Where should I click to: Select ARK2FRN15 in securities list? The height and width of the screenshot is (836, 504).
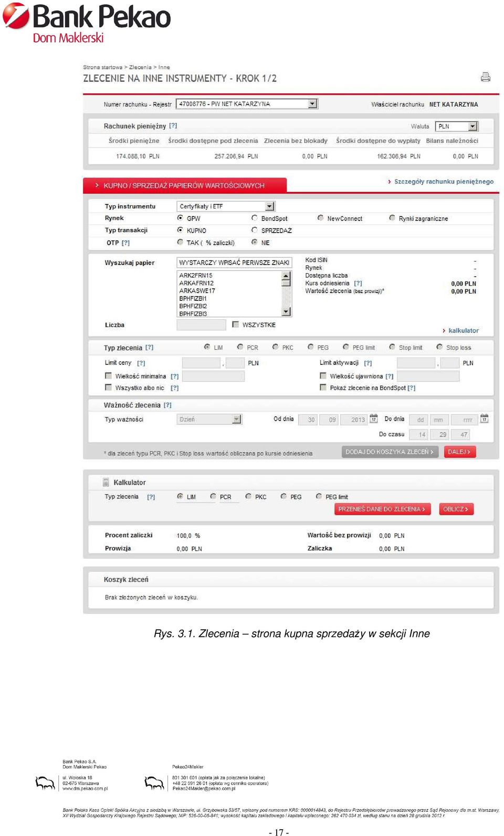click(x=196, y=275)
